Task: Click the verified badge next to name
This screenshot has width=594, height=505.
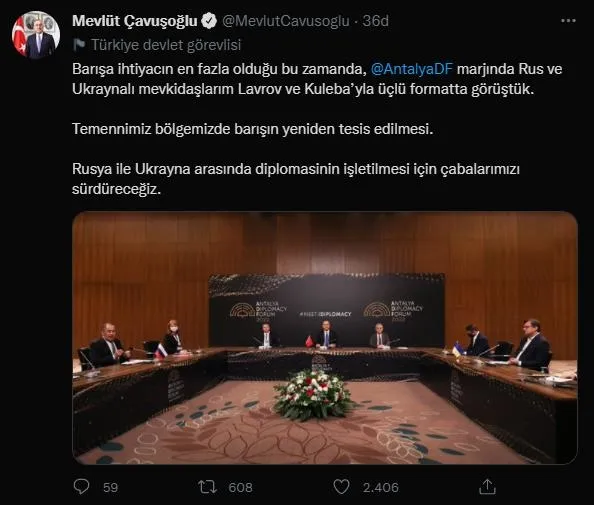Action: coord(209,21)
